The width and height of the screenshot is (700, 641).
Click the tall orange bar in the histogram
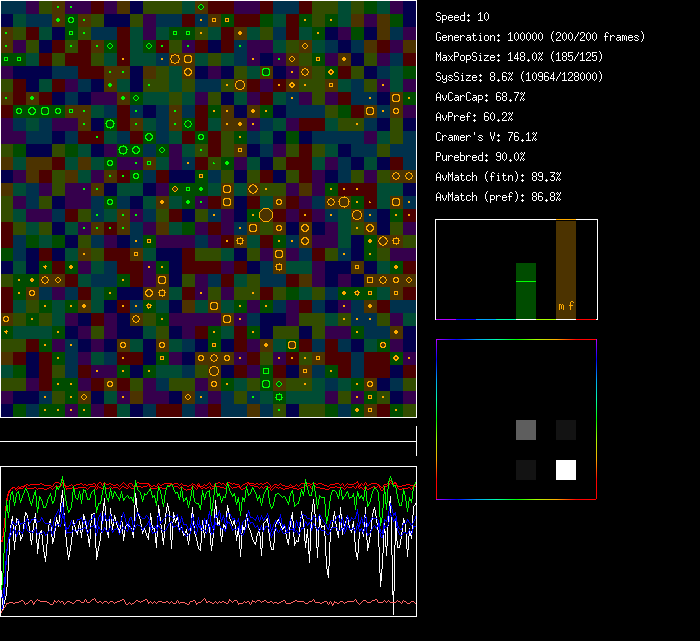pos(566,265)
